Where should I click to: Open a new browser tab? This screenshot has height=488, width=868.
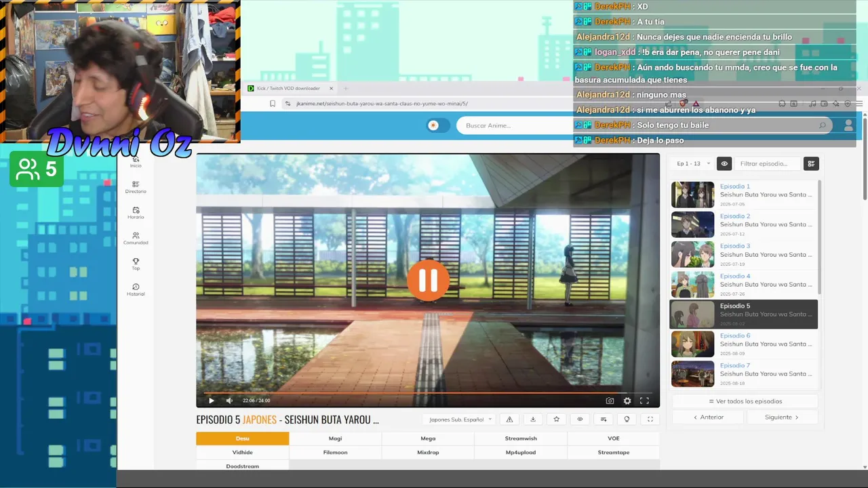point(345,88)
